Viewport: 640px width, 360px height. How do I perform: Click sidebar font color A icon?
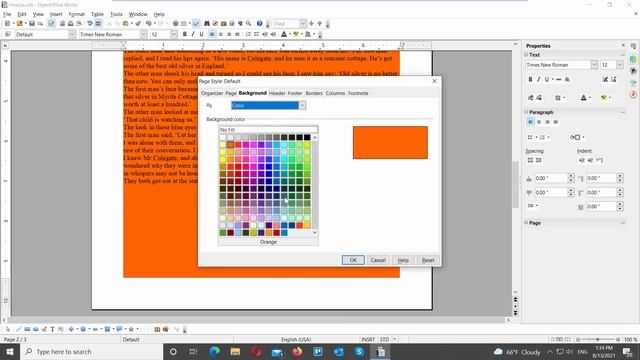583,98
